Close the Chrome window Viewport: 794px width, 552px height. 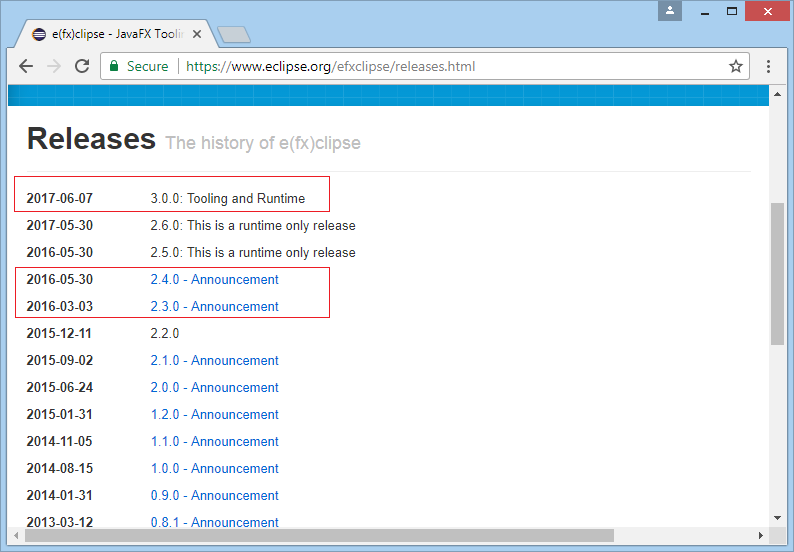point(768,11)
